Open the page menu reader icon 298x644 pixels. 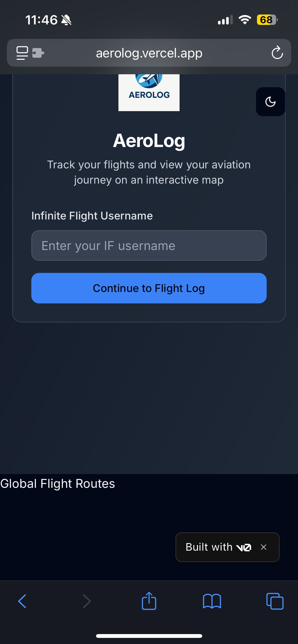pyautogui.click(x=22, y=53)
